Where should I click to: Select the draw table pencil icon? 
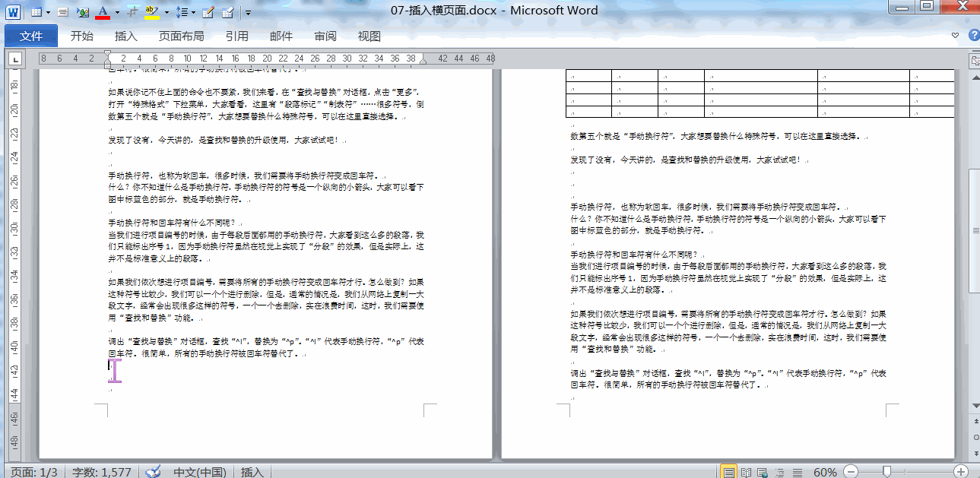tap(209, 12)
